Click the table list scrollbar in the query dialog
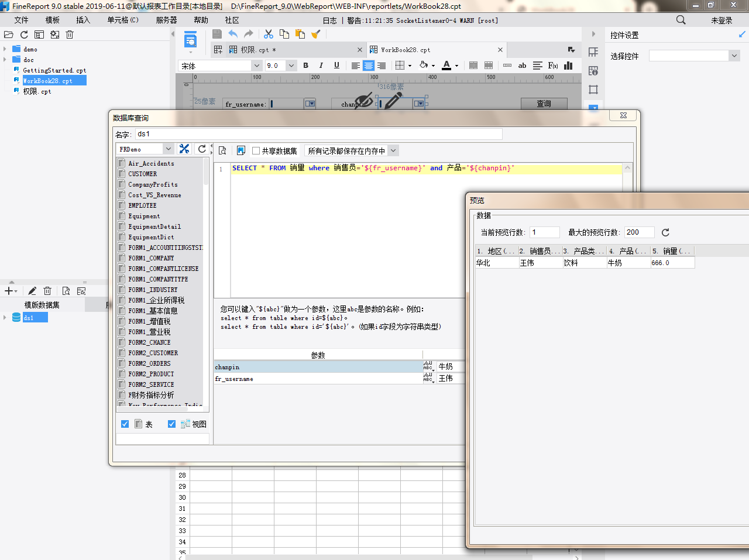Screen dimensions: 749x560 point(206,171)
